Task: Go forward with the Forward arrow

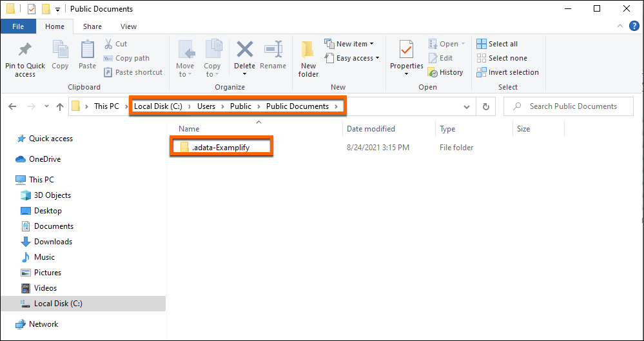Action: pyautogui.click(x=31, y=106)
